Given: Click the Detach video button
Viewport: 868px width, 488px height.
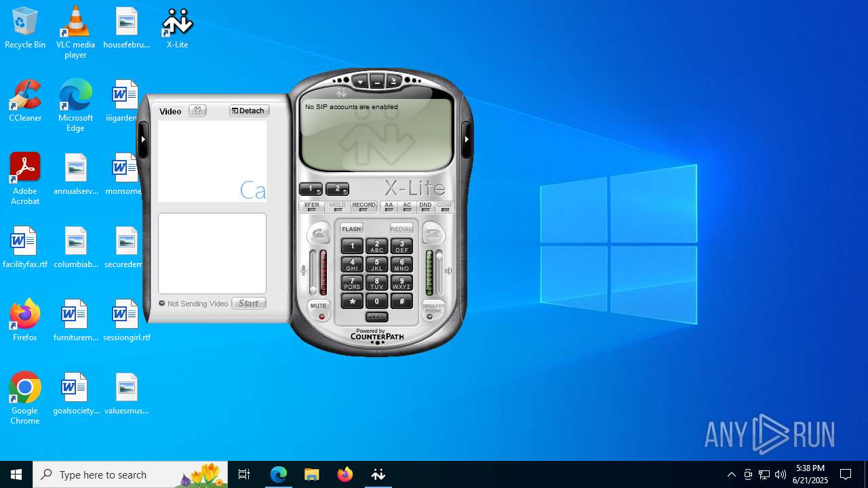Looking at the screenshot, I should (249, 110).
